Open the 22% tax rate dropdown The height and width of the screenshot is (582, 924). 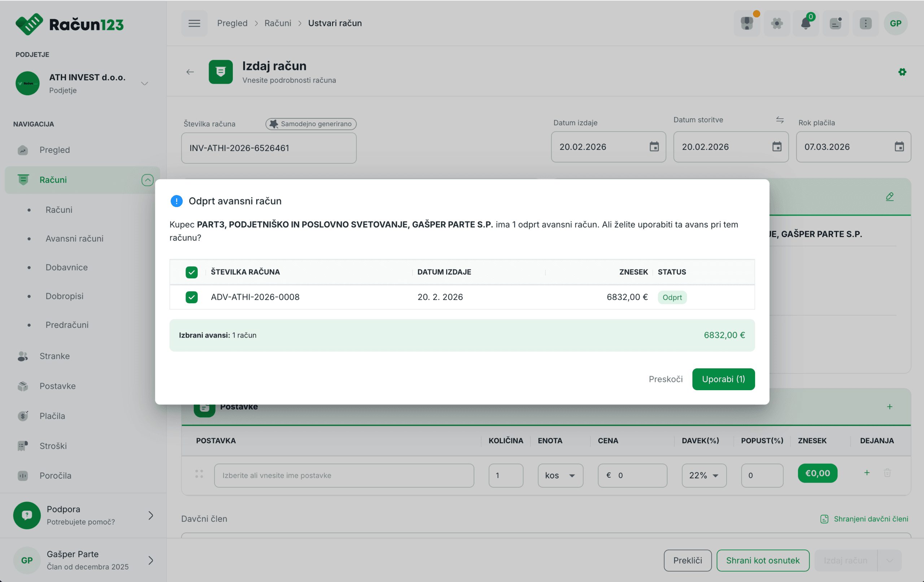point(704,475)
